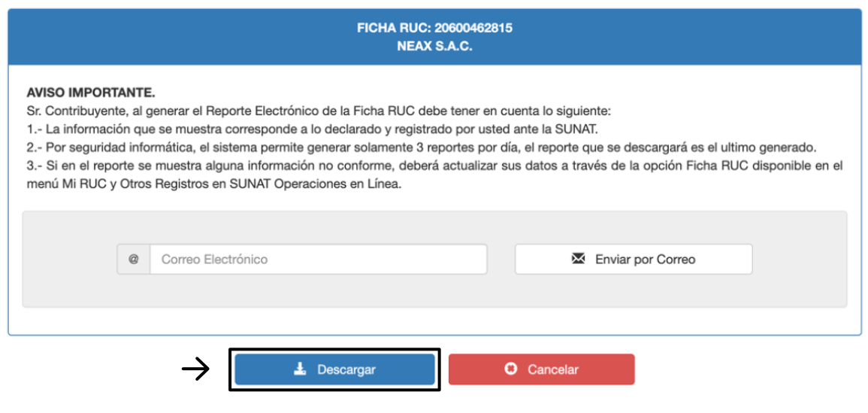Click the @ symbol beside the email field
The height and width of the screenshot is (413, 868).
(x=134, y=260)
